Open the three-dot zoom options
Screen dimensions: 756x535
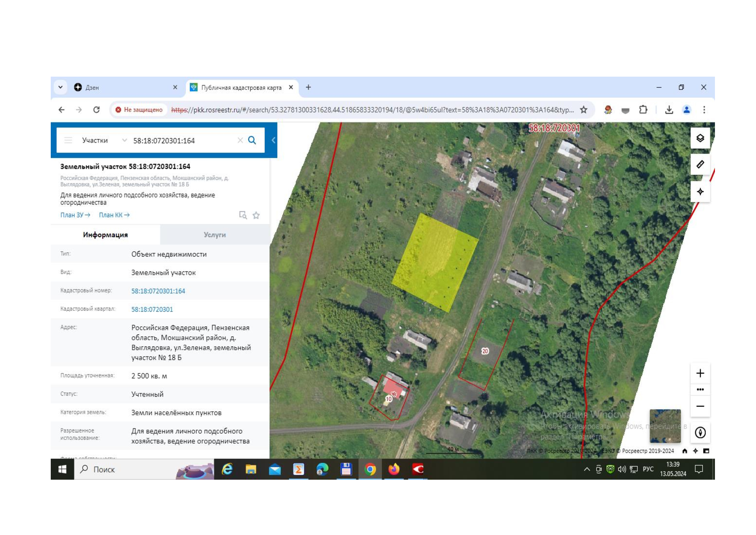[x=700, y=389]
